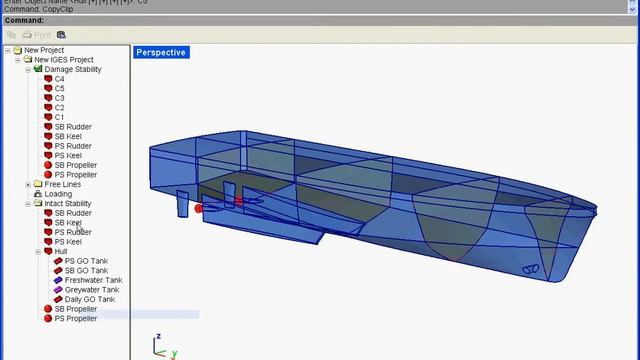Click the 'Command: CopyClip' history line

tap(39, 9)
